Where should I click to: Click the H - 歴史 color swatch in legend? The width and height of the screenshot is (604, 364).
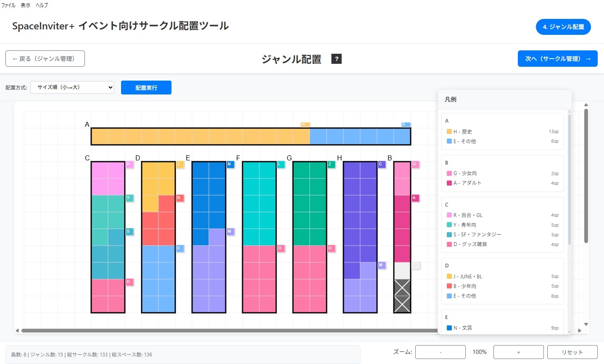pyautogui.click(x=449, y=132)
